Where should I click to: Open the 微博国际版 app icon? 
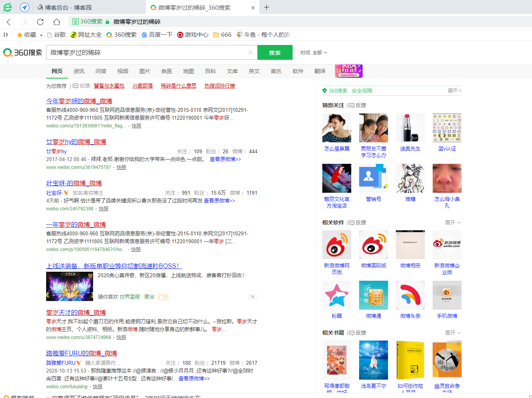(374, 245)
